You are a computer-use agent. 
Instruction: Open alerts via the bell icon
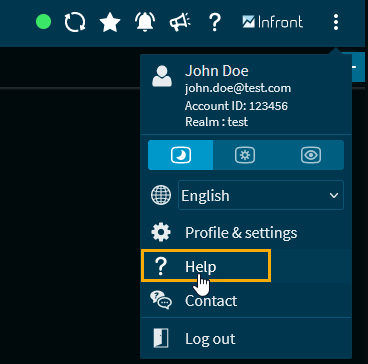pyautogui.click(x=145, y=22)
